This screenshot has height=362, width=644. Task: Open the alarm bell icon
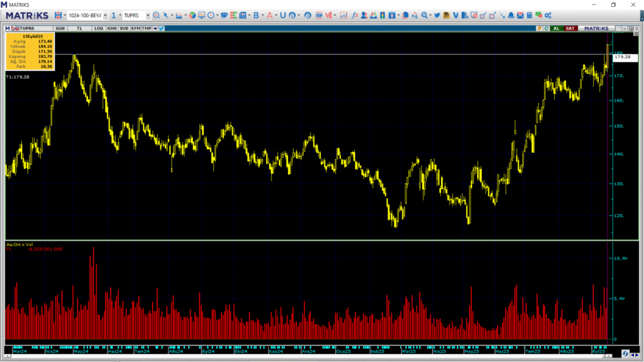[x=511, y=15]
